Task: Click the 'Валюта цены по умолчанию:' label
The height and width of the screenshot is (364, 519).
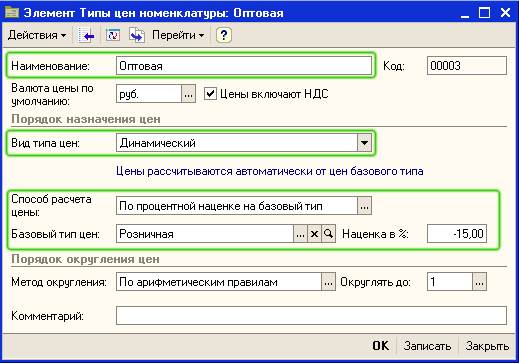Action: coord(52,94)
